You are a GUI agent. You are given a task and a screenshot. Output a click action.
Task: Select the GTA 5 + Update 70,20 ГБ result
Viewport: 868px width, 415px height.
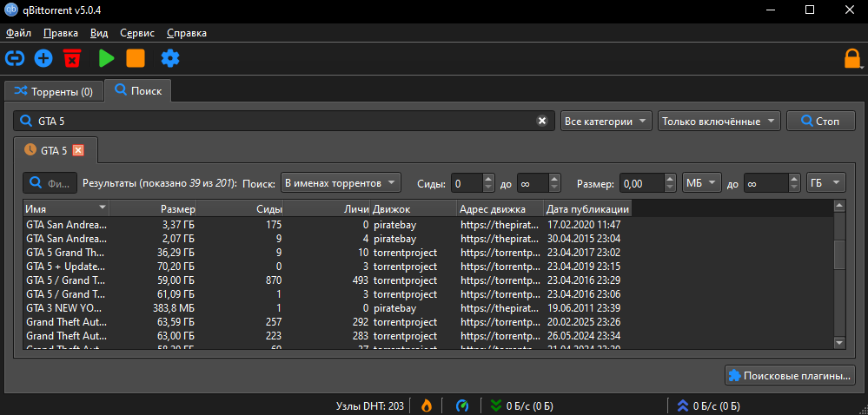(x=328, y=267)
